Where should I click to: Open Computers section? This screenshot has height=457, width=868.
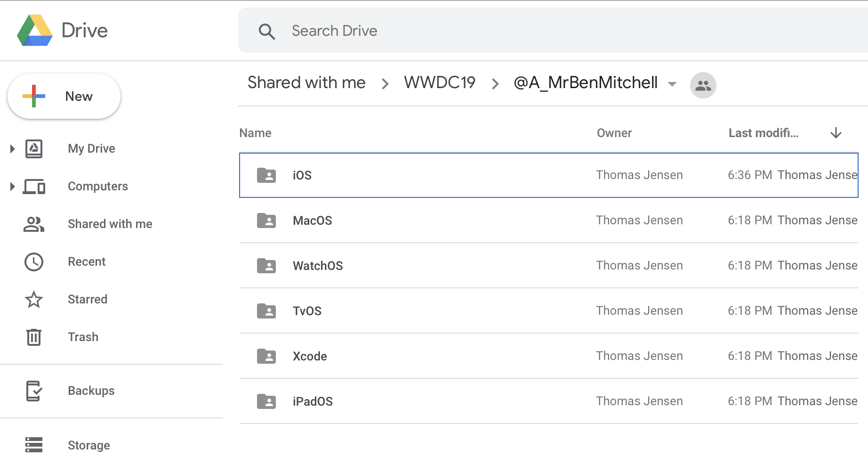click(98, 186)
